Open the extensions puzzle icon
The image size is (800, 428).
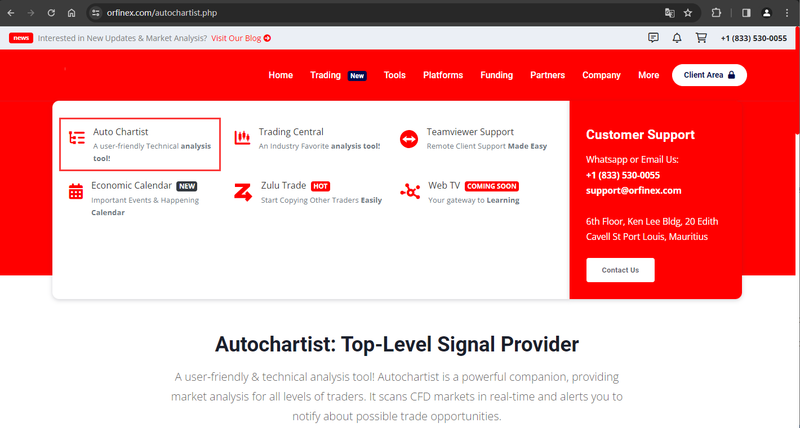pos(716,13)
